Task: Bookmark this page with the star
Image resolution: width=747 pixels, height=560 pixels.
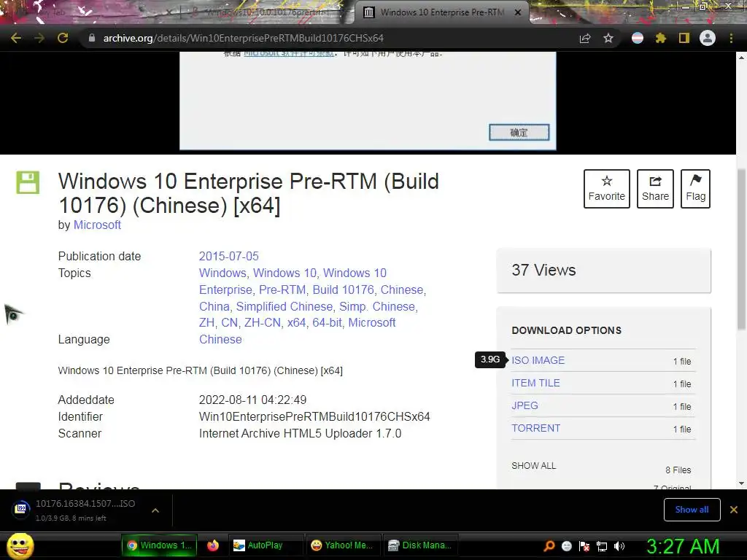Action: pos(608,38)
